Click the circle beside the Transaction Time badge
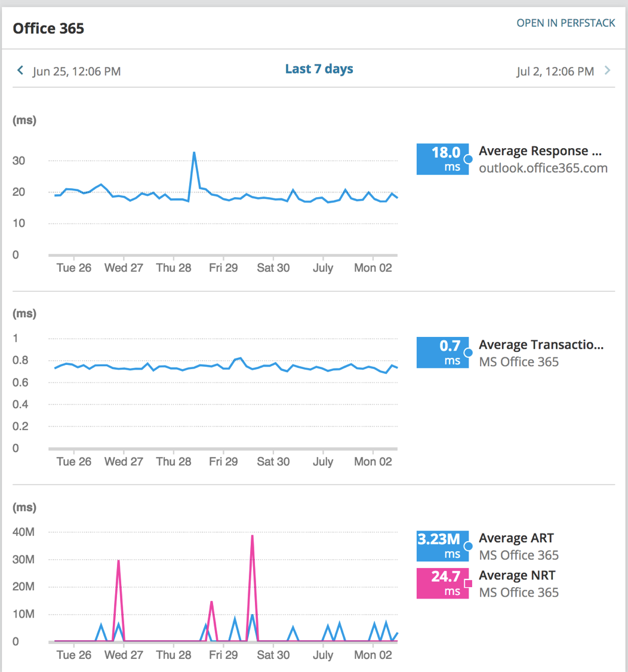Screen dimensions: 628x672 (x=469, y=352)
